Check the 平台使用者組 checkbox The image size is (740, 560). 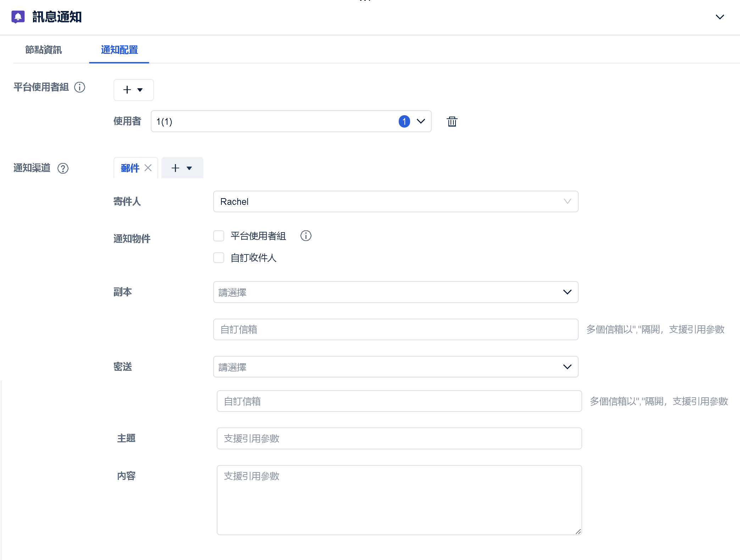point(219,236)
